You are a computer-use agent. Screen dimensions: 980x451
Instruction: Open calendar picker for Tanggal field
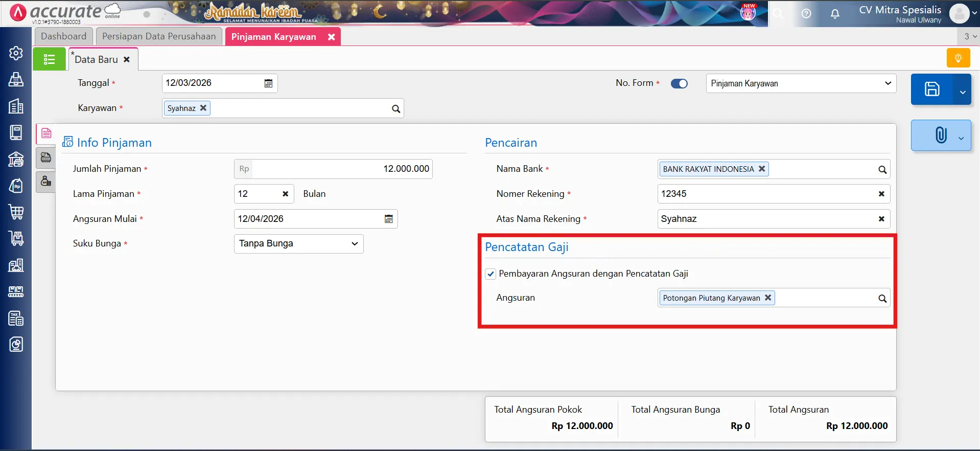268,83
